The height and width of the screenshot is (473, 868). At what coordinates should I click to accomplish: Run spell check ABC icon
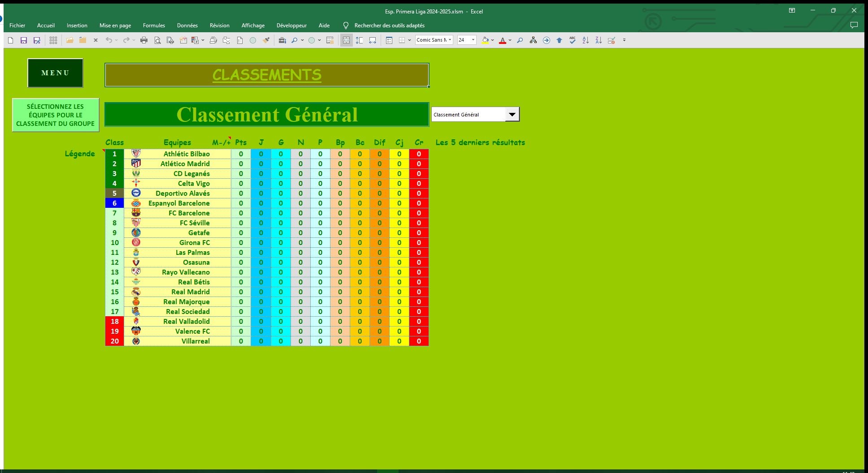point(573,40)
